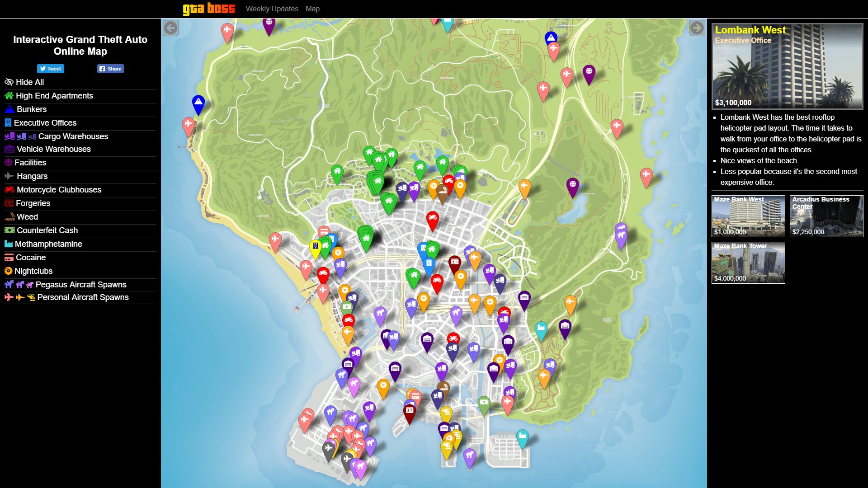
Task: Select the blue bunker marker in the far north
Action: tap(551, 38)
